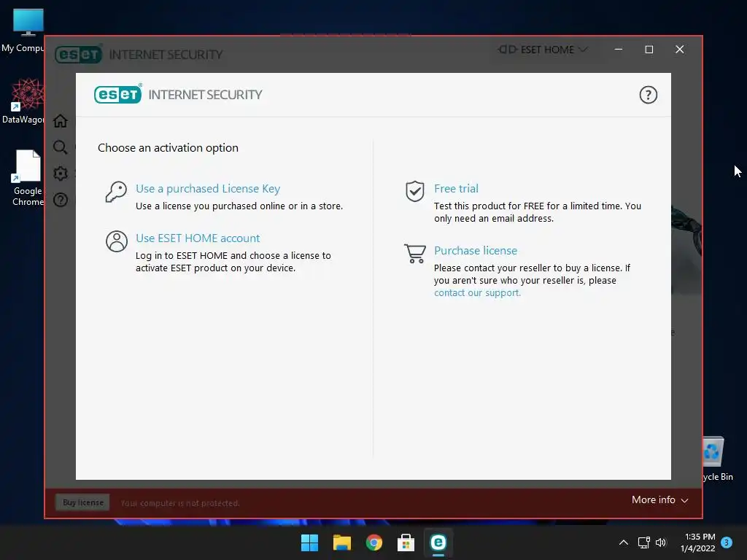
Task: Click the user account icon for ESET HOME
Action: 116,241
